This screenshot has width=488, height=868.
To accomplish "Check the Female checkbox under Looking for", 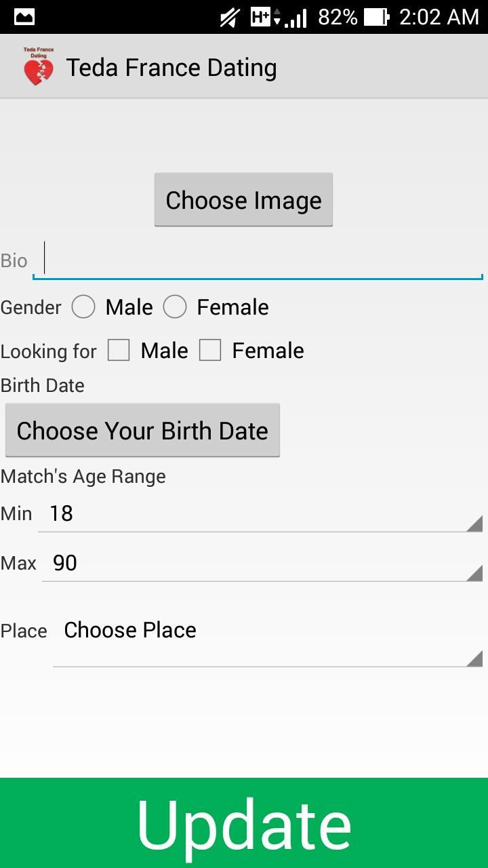I will pyautogui.click(x=211, y=350).
